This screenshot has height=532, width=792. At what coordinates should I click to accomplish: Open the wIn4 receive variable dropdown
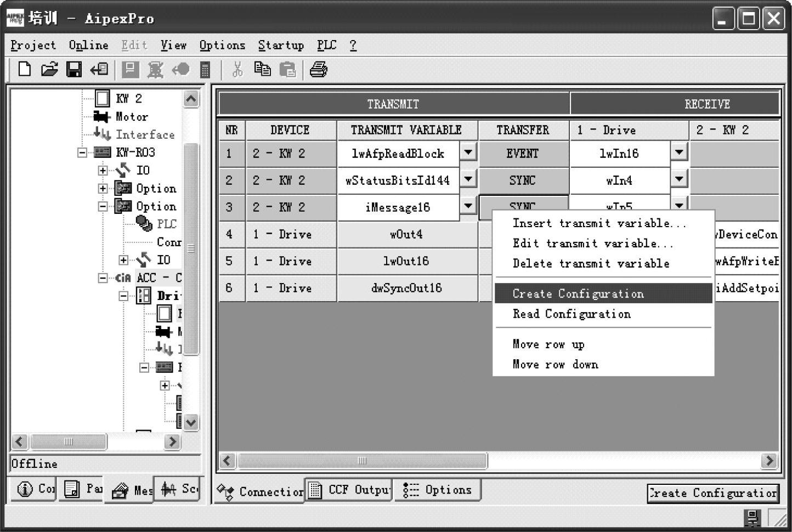pyautogui.click(x=679, y=178)
